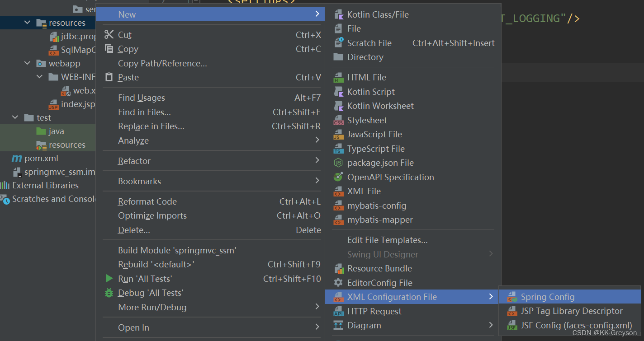The width and height of the screenshot is (644, 341).
Task: Click the Cut scissors icon
Action: (x=109, y=34)
